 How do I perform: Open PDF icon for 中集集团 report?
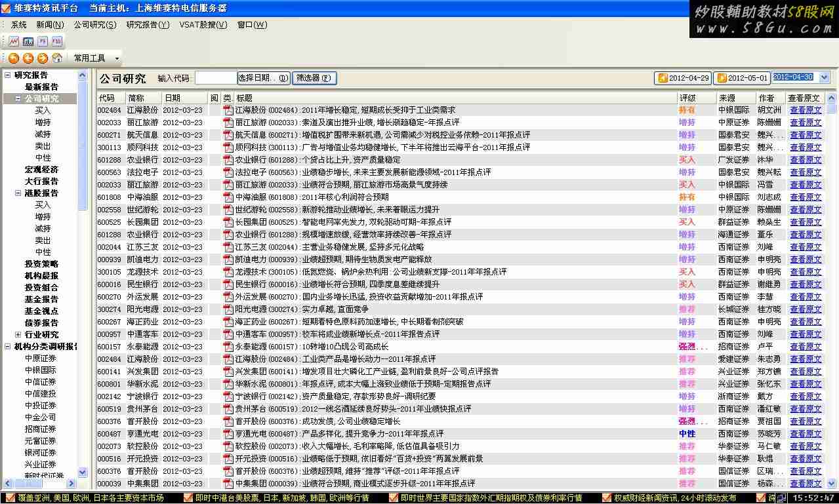[x=228, y=484]
